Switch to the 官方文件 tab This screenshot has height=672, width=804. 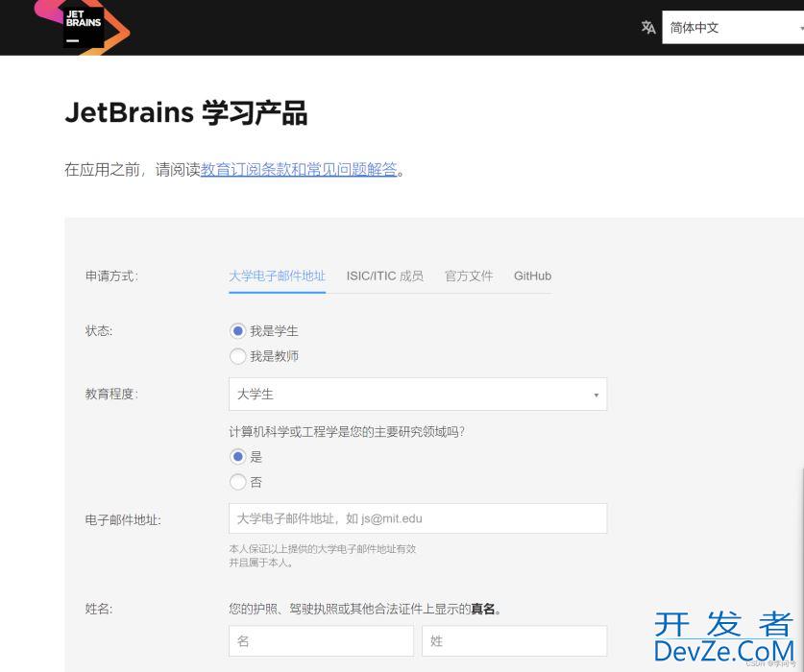469,276
